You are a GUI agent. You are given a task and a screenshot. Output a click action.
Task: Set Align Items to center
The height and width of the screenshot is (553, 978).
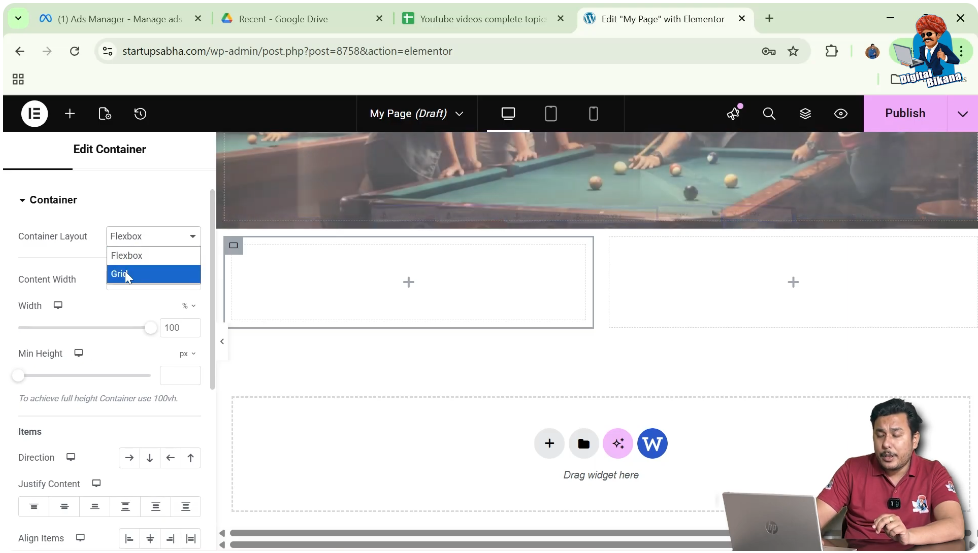[150, 538]
